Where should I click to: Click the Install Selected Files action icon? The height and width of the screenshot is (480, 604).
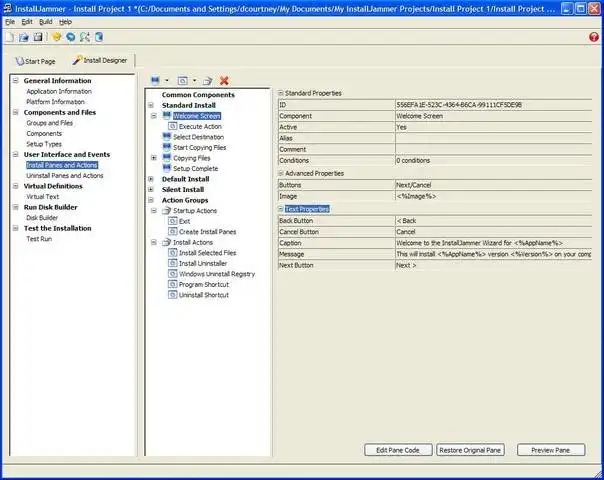(x=173, y=253)
